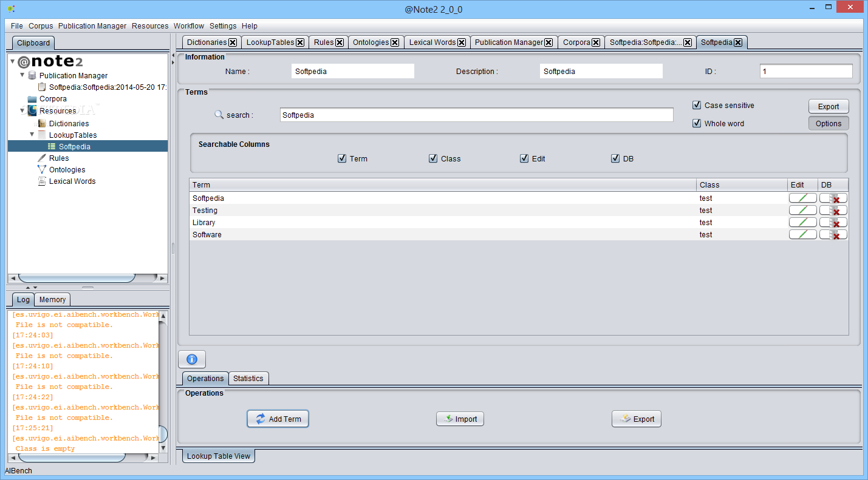This screenshot has height=480, width=868.
Task: Open the Resources menu
Action: point(150,26)
